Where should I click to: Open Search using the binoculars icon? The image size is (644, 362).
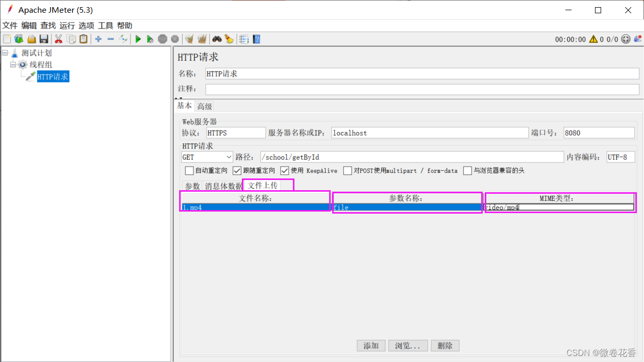(217, 39)
